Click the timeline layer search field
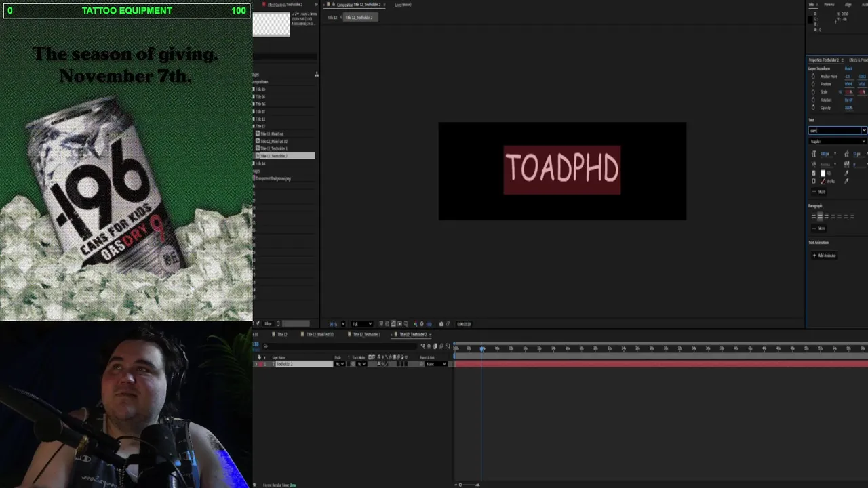 (x=339, y=346)
